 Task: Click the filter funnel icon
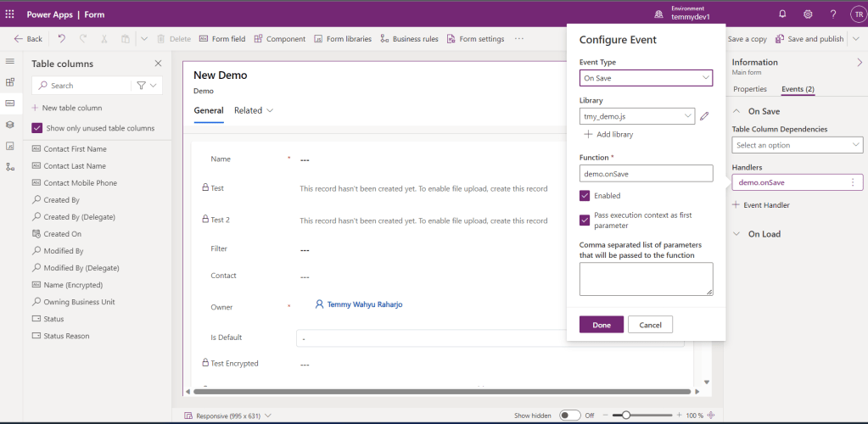coord(141,86)
